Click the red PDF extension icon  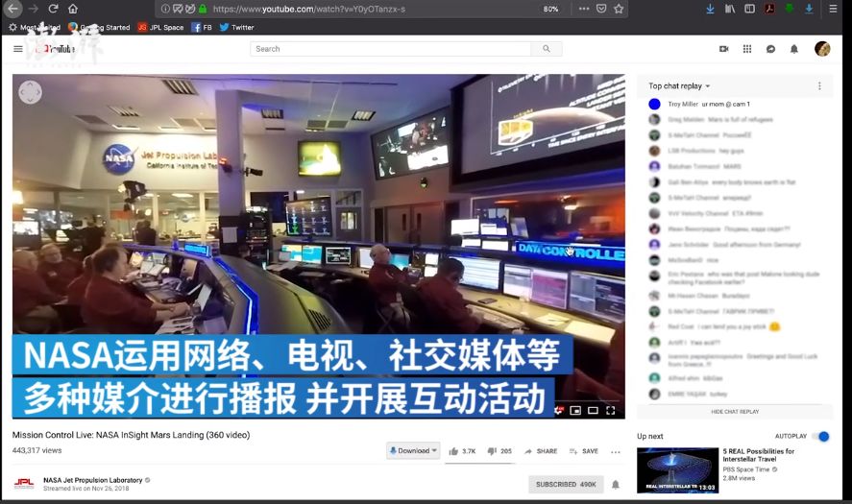point(769,9)
